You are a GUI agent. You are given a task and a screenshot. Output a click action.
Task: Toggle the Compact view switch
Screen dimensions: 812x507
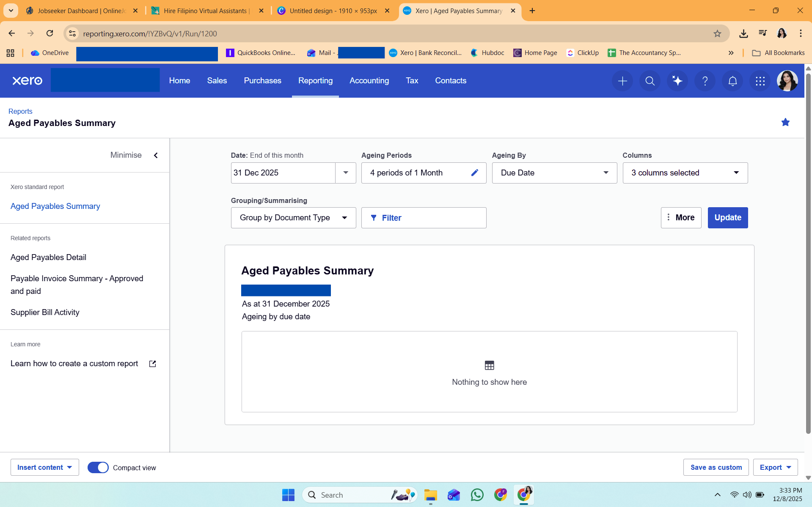coord(98,467)
